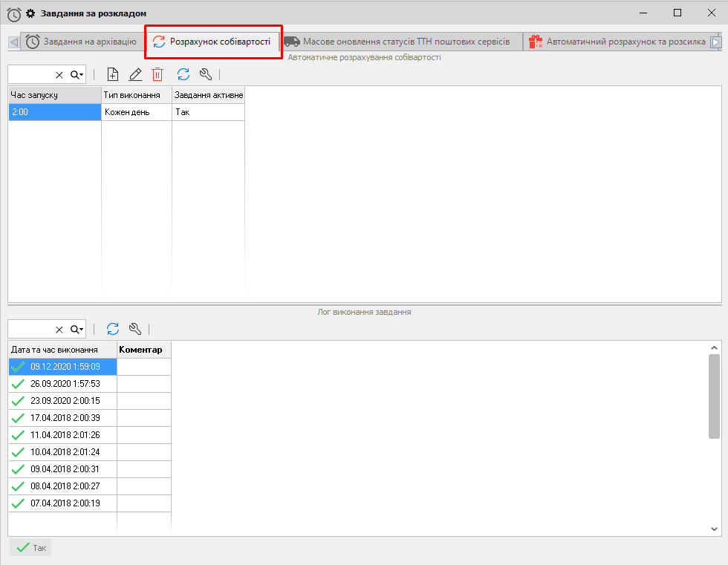Refresh the execution log list
This screenshot has height=565, width=728.
point(113,329)
